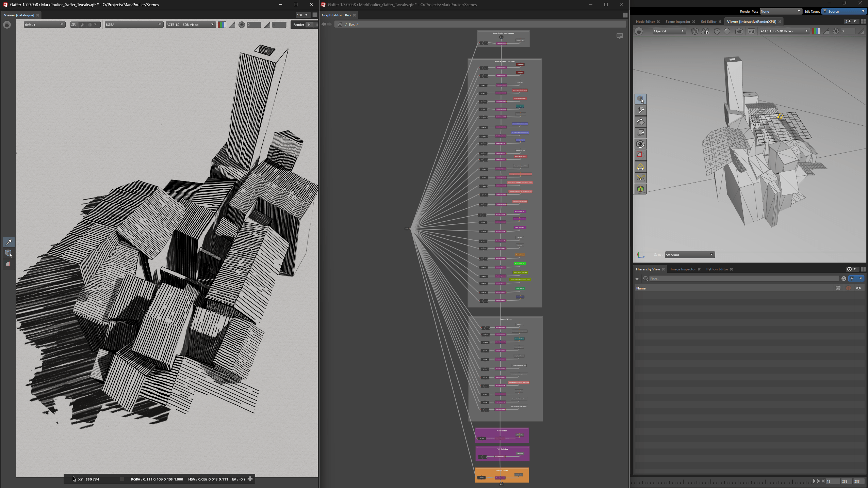Toggle the star bookmark filter in Hierarchy View
Viewport: 868px width, 488px height.
pos(637,279)
